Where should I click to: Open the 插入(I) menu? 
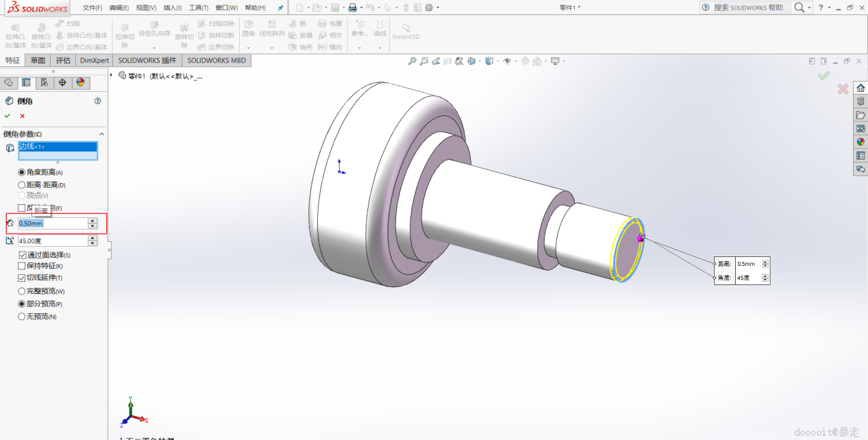[172, 8]
